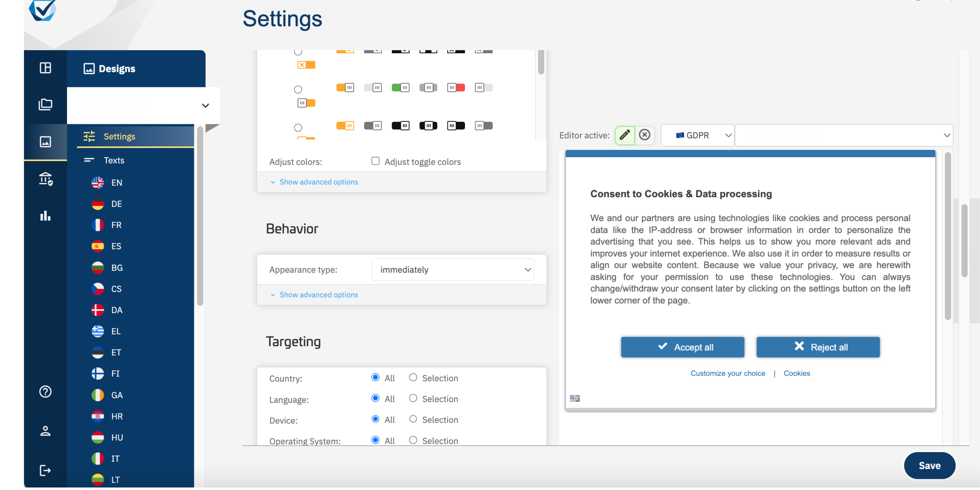This screenshot has height=490, width=980.
Task: Enable the Adjust toggle colors checkbox
Action: (x=375, y=161)
